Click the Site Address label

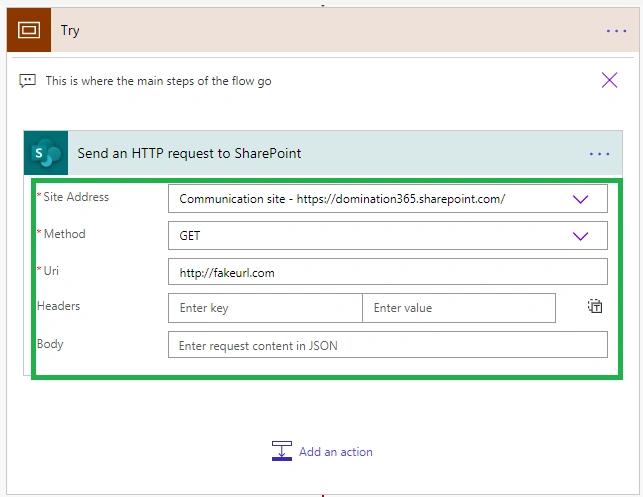click(x=76, y=197)
